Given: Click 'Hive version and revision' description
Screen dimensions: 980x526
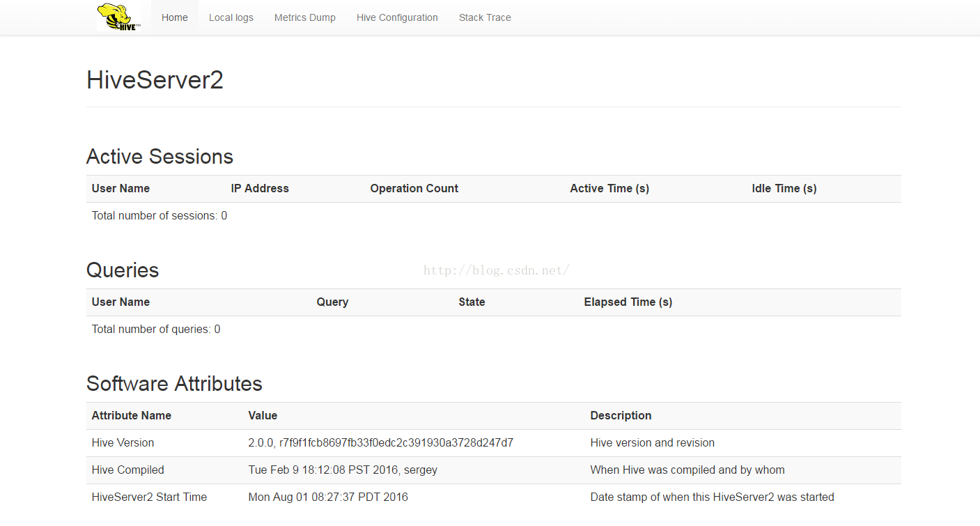Looking at the screenshot, I should 653,442.
